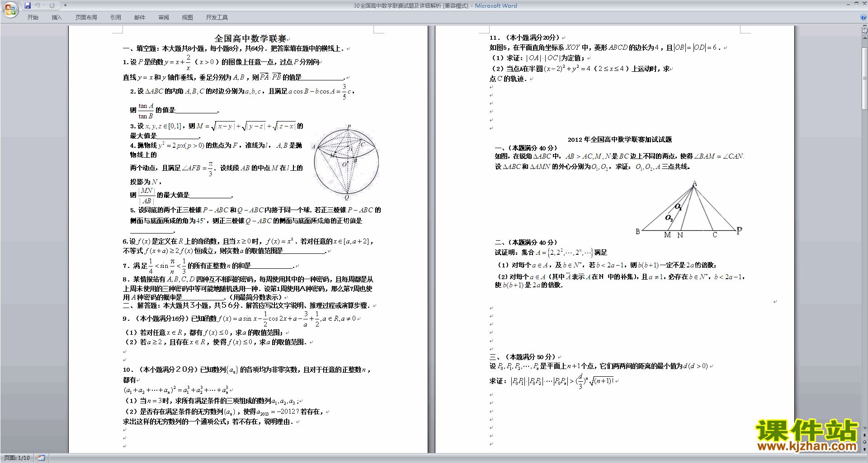Screen dimensions: 868x463
Task: Open the Office Button menu
Action: pyautogui.click(x=10, y=9)
